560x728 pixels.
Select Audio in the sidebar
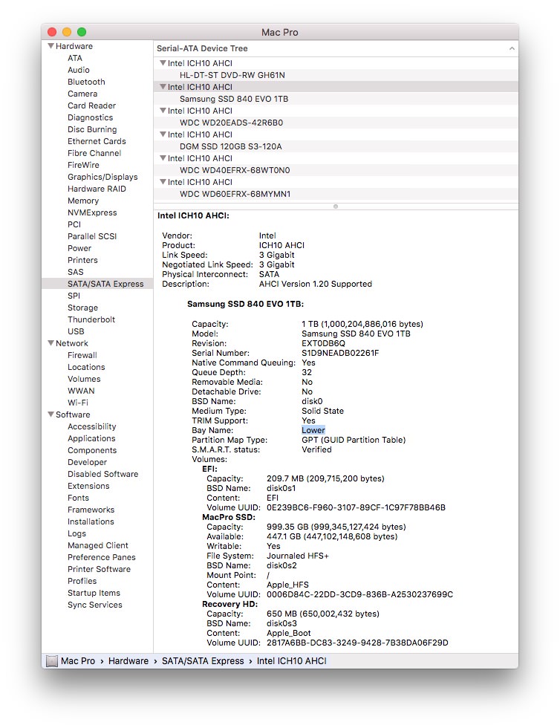click(79, 70)
